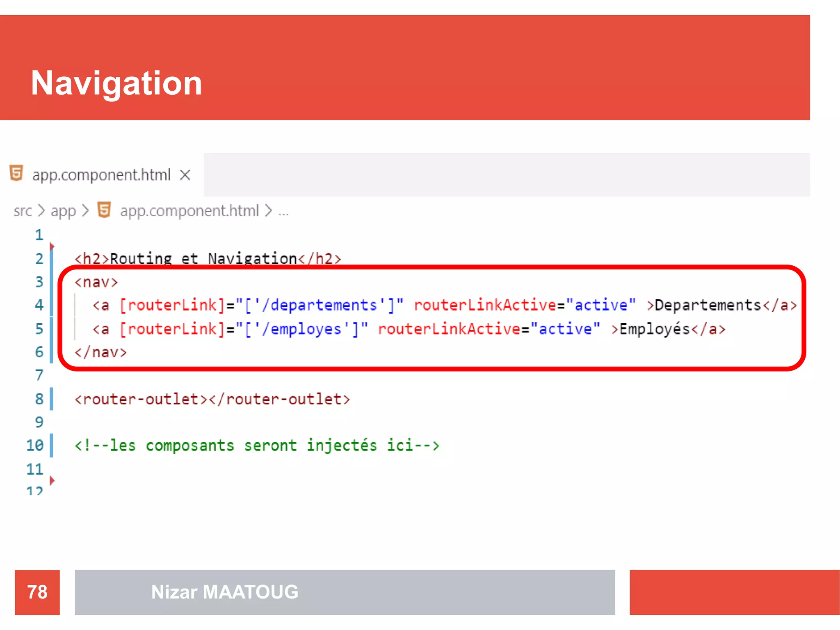Click the src breadcrumb segment

click(23, 211)
